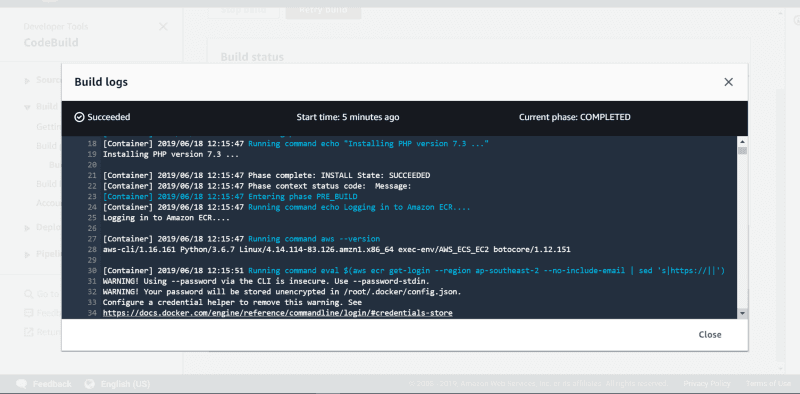
Task: Click Current phase: COMPLETED text
Action: [574, 117]
